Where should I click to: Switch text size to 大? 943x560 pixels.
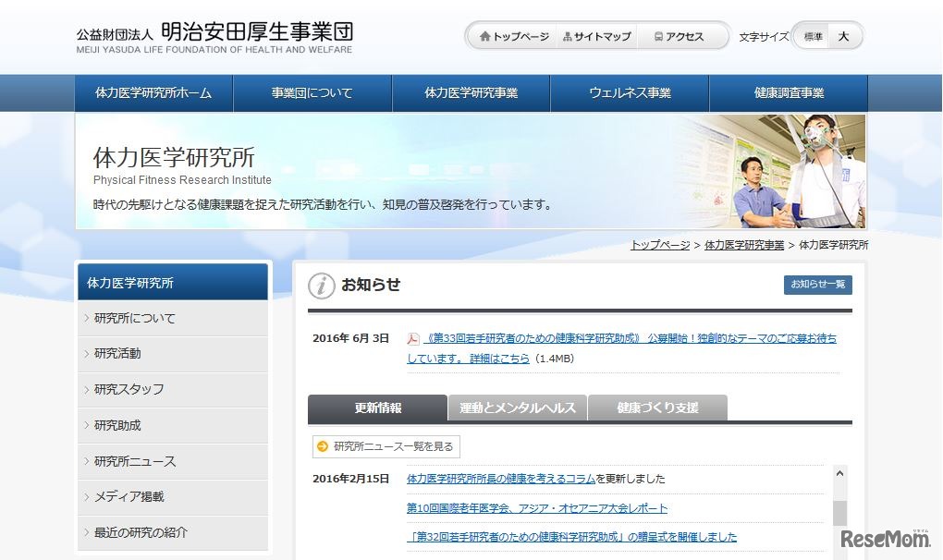[843, 36]
